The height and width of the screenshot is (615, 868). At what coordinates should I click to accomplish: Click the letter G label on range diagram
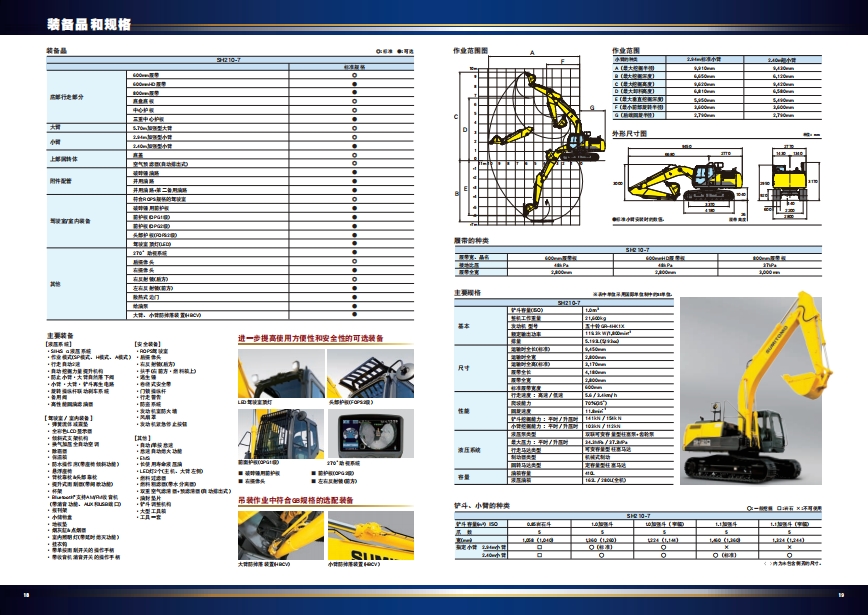click(592, 108)
